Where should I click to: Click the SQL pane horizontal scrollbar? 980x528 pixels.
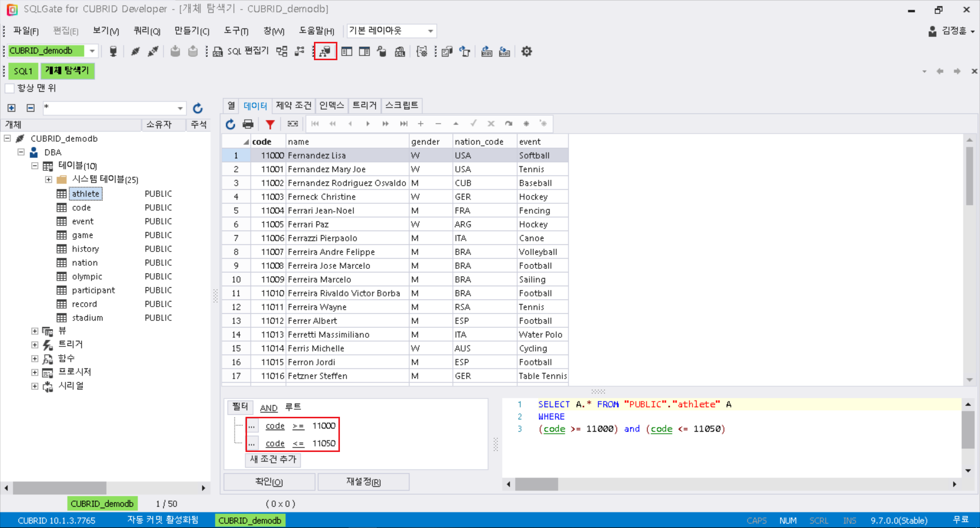(x=536, y=484)
